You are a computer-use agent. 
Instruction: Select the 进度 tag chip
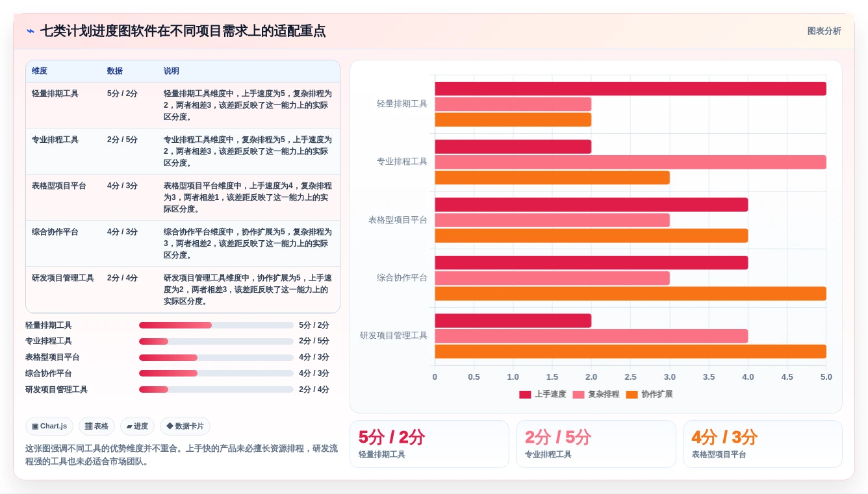click(137, 426)
